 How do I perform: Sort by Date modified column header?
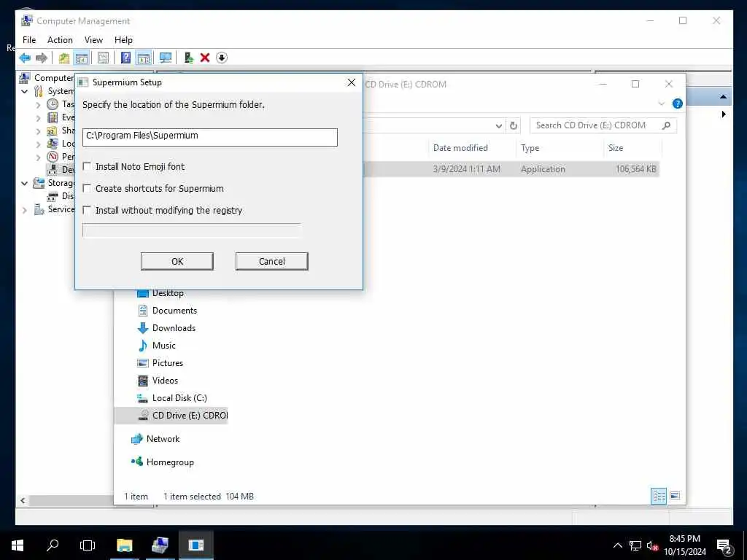click(460, 147)
